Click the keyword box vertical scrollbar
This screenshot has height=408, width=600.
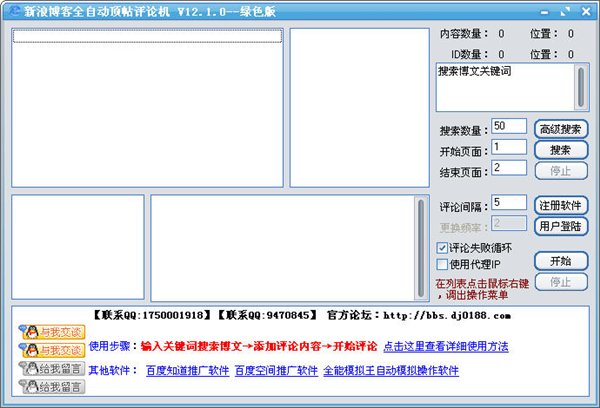click(581, 87)
